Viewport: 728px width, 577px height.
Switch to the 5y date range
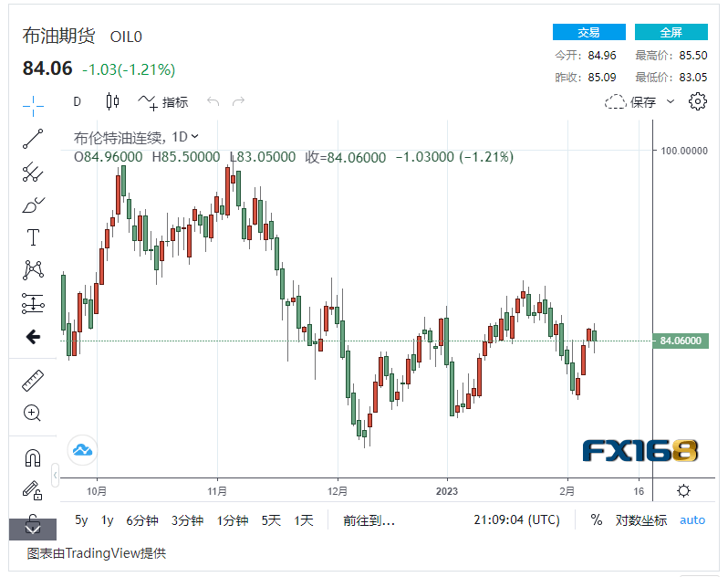(x=81, y=519)
